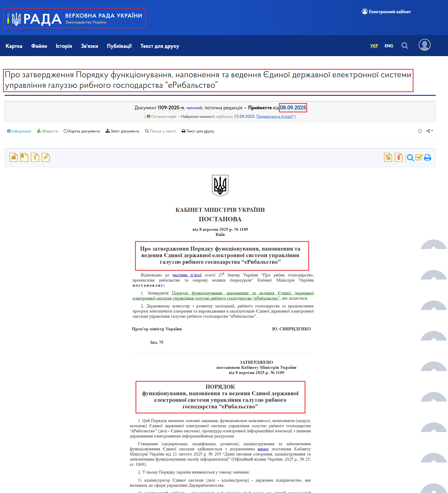Image resolution: width=448 pixels, height=493 pixels.
Task: Follow Подивитися в історії? link
Action: coord(275,116)
